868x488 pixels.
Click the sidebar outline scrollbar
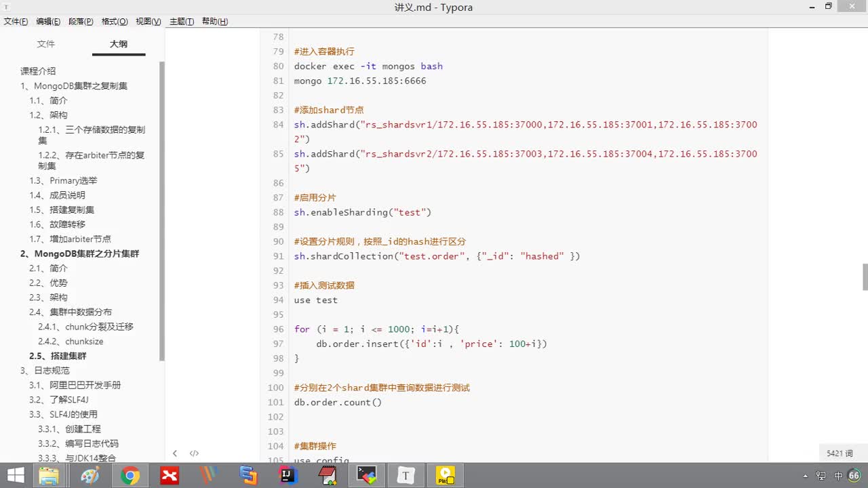161,210
